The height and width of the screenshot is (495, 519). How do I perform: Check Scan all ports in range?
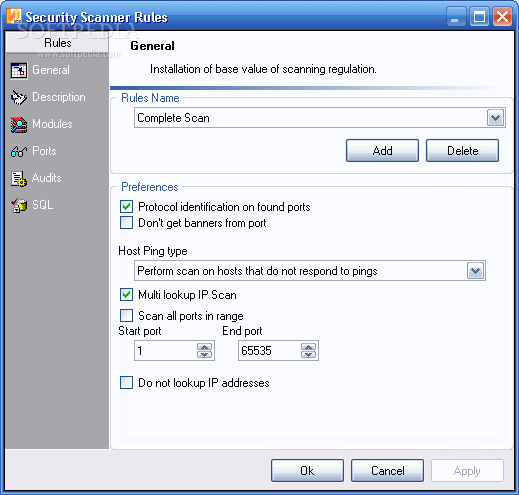[126, 315]
